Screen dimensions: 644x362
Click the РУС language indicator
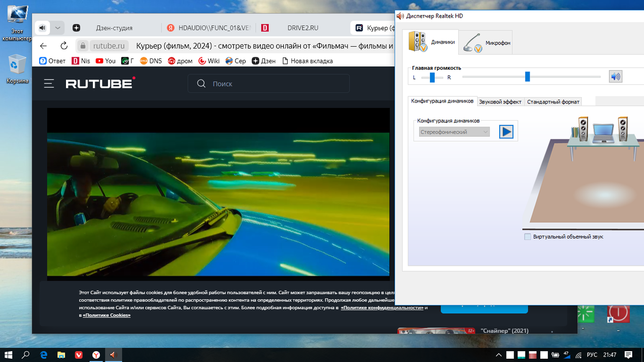tap(592, 355)
